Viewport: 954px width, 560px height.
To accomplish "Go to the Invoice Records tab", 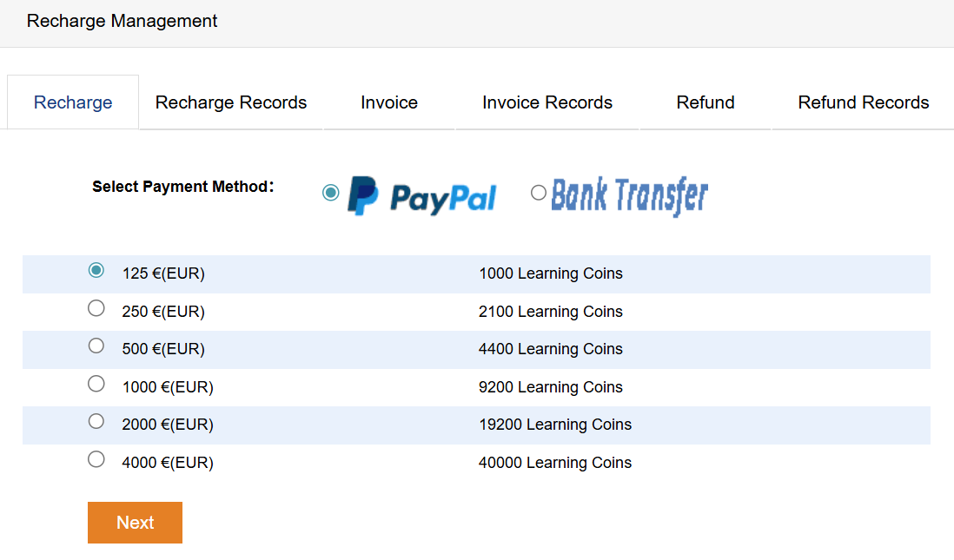I will click(547, 102).
